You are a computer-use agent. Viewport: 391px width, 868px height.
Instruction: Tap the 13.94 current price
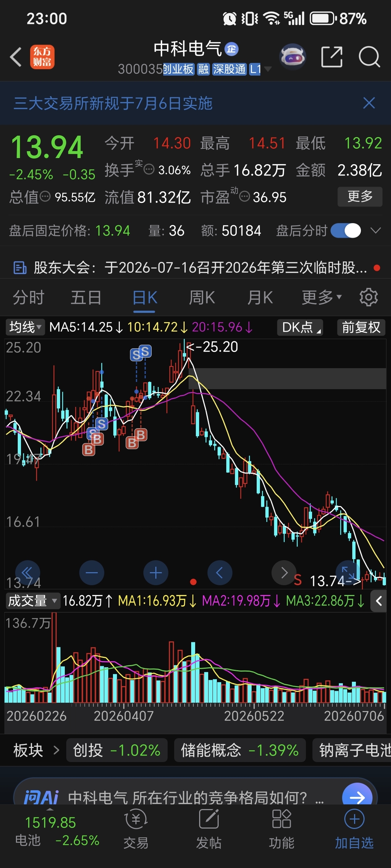[x=47, y=147]
